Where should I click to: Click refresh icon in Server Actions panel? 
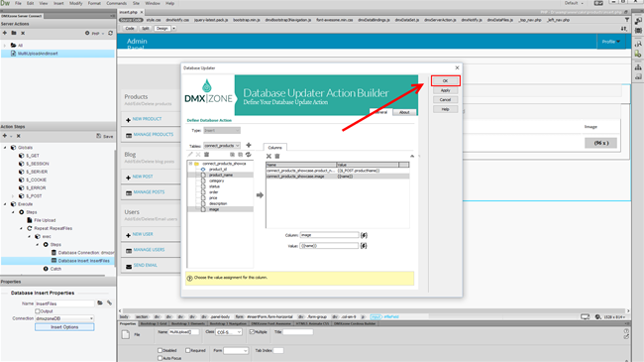[110, 33]
